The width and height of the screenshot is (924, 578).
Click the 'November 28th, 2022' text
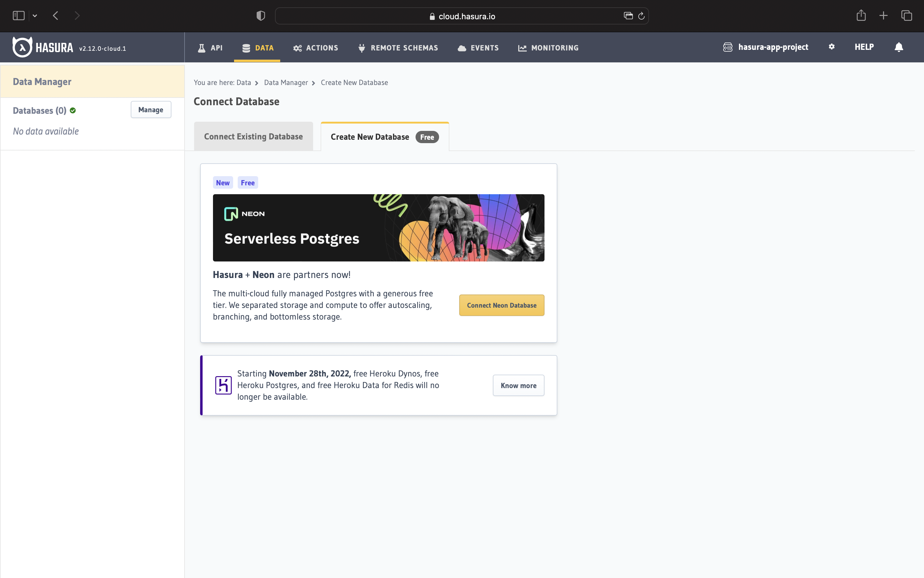coord(310,373)
